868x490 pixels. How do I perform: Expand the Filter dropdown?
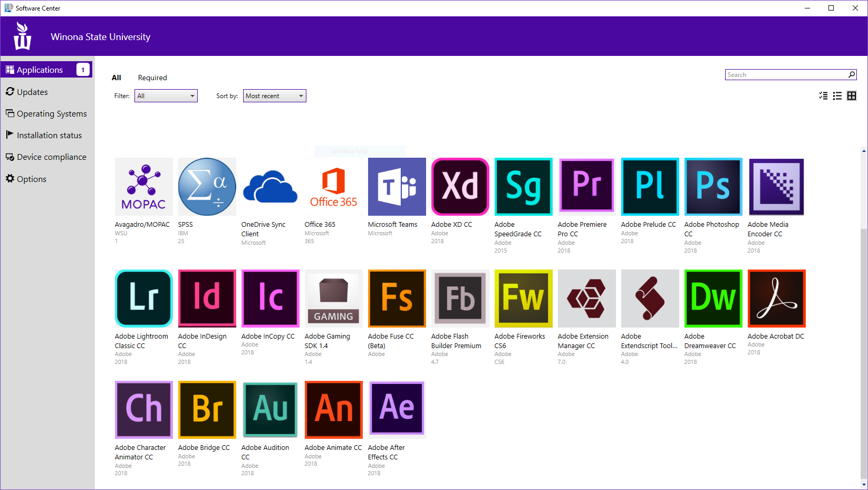point(166,96)
